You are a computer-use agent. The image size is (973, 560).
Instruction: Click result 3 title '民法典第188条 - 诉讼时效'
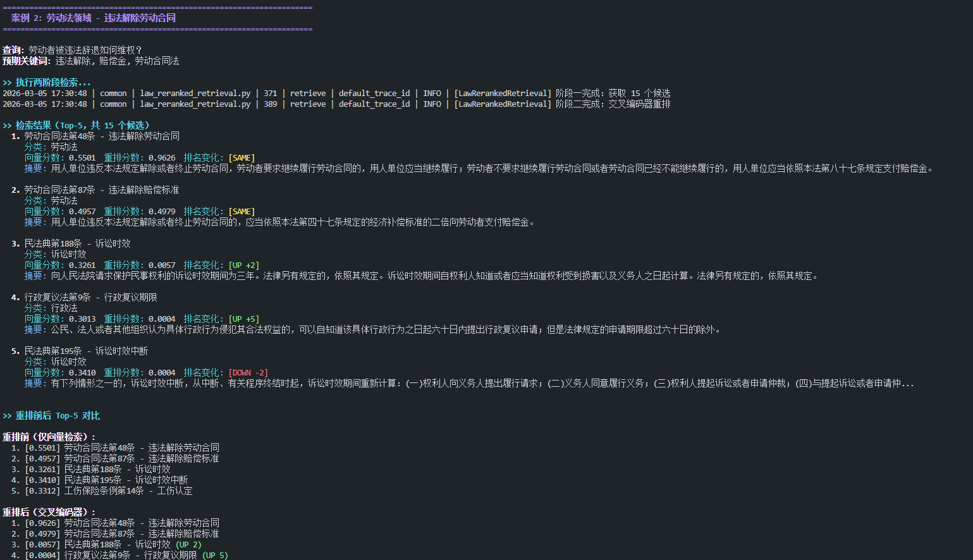[77, 243]
